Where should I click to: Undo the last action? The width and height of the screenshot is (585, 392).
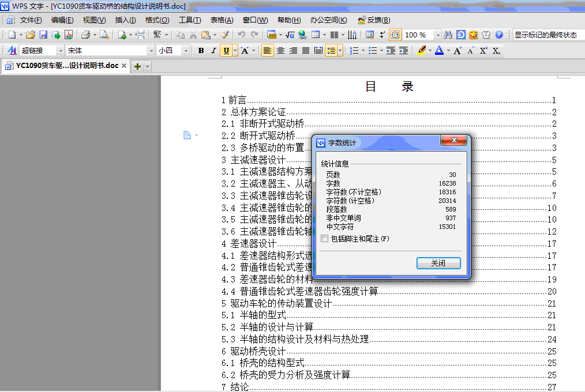click(x=241, y=35)
